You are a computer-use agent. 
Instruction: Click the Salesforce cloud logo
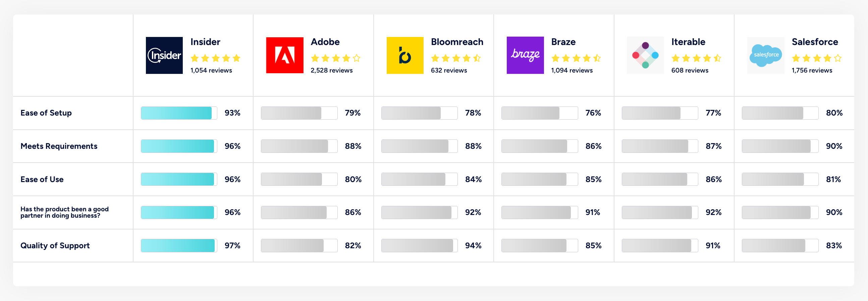pyautogui.click(x=765, y=55)
